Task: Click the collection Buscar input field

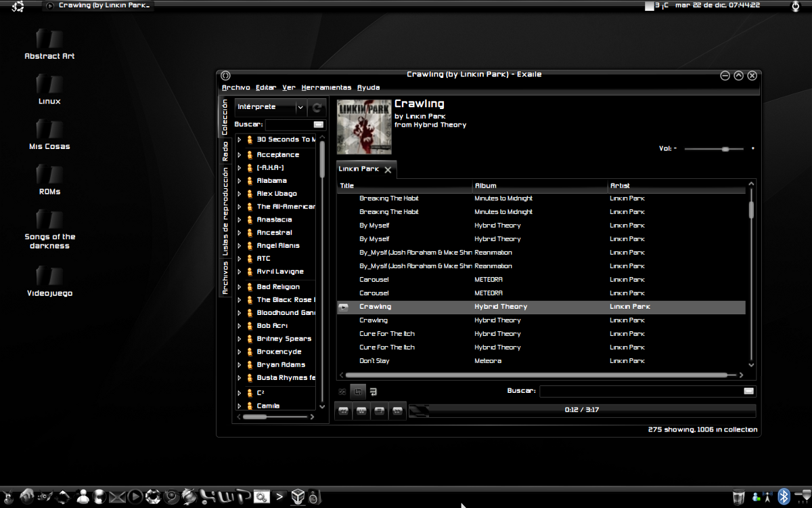Action: pyautogui.click(x=295, y=125)
